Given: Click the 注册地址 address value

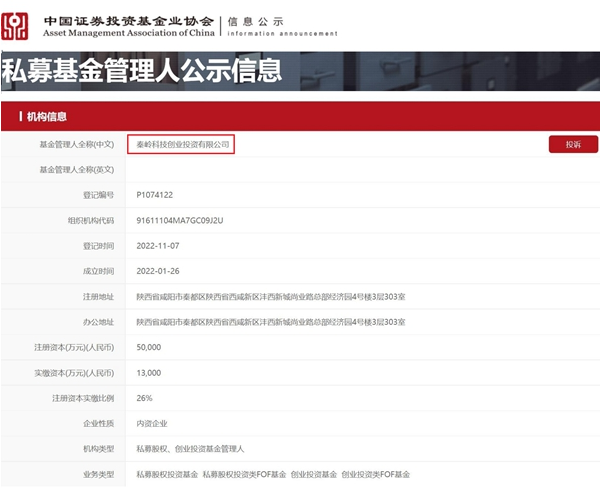Looking at the screenshot, I should pyautogui.click(x=271, y=297).
